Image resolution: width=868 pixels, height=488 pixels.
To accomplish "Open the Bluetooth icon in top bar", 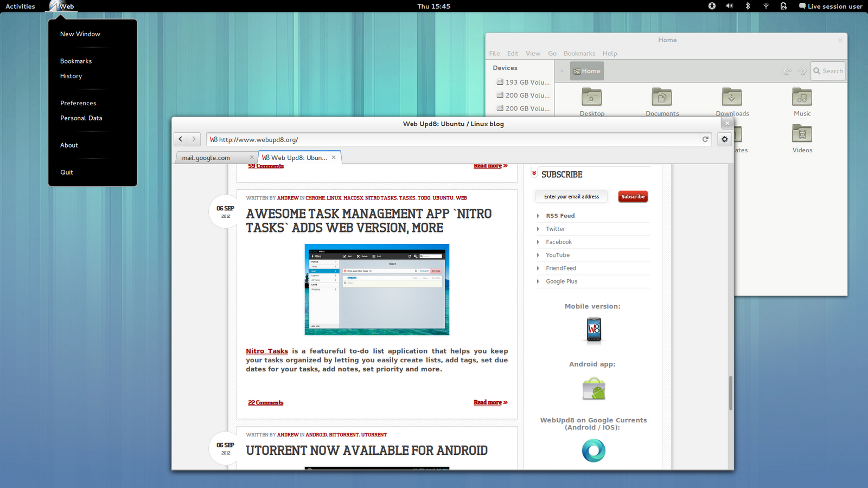I will [748, 6].
